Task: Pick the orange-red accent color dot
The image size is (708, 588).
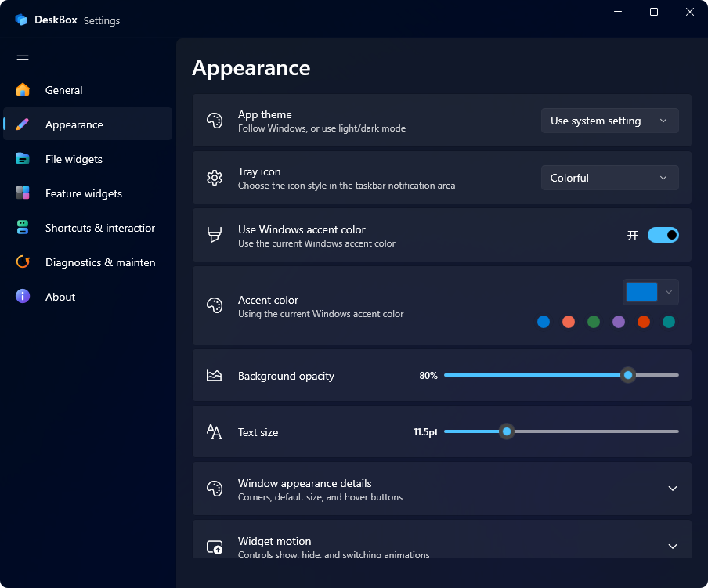Action: [x=644, y=322]
